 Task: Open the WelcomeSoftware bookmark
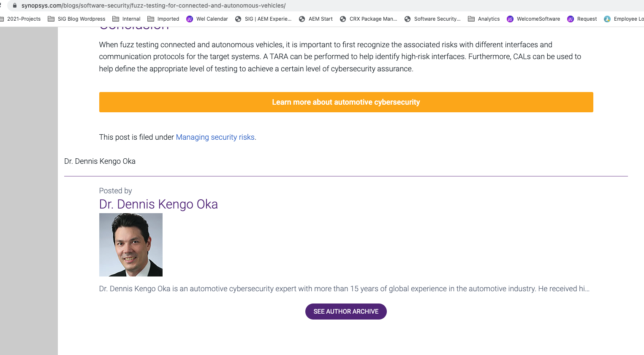(533, 19)
